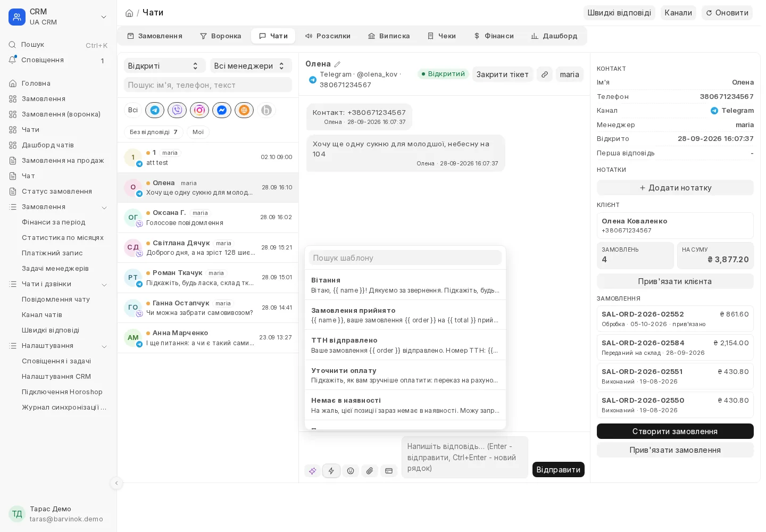Image resolution: width=766 pixels, height=532 pixels.
Task: Attach a file with paperclip icon
Action: pyautogui.click(x=370, y=471)
